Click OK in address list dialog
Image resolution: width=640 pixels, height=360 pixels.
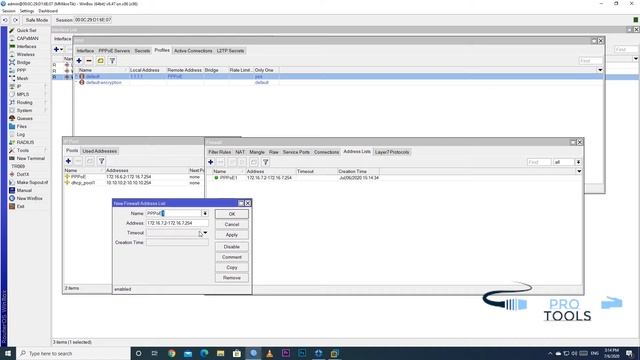[231, 214]
